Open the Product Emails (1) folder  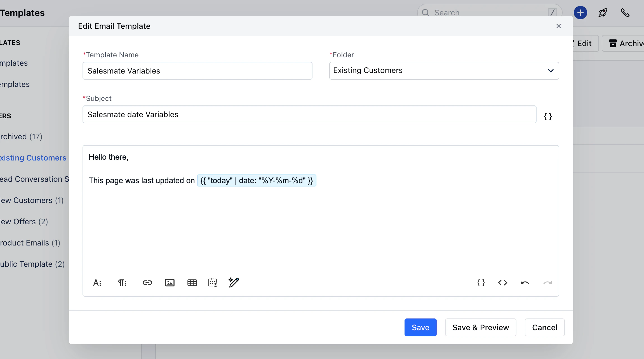[30, 243]
